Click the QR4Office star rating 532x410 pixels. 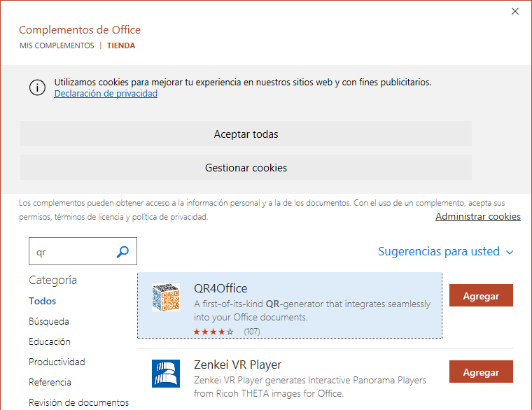click(x=213, y=331)
